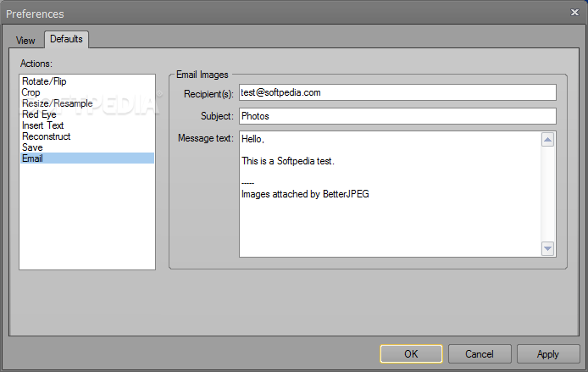Apply the preference changes
Screen dimensions: 588x372
[x=548, y=354]
